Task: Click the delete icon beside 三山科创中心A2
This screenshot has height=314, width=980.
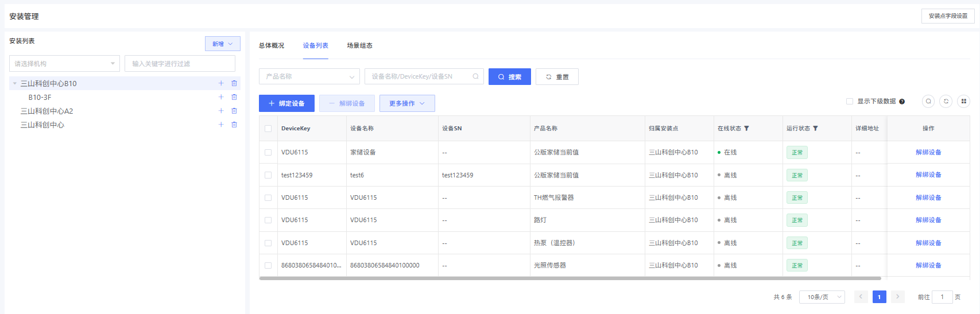Action: point(234,111)
